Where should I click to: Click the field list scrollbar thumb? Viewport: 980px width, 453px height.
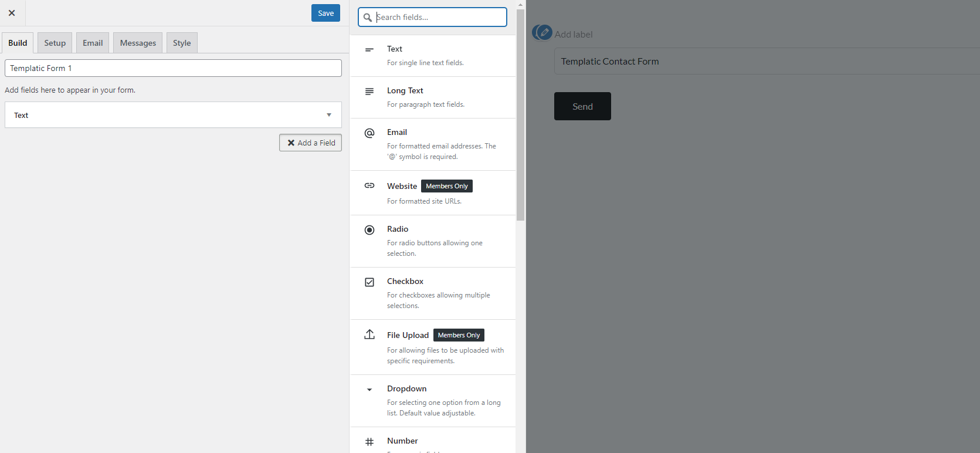(520, 115)
